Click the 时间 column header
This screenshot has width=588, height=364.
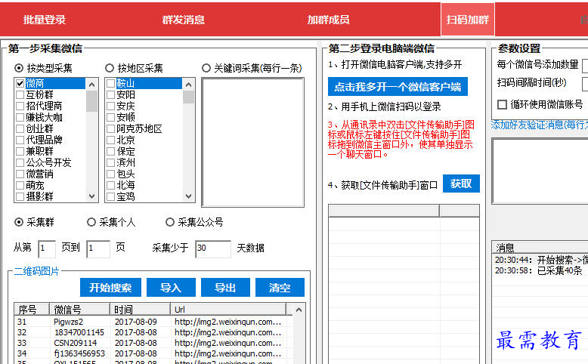(x=141, y=310)
